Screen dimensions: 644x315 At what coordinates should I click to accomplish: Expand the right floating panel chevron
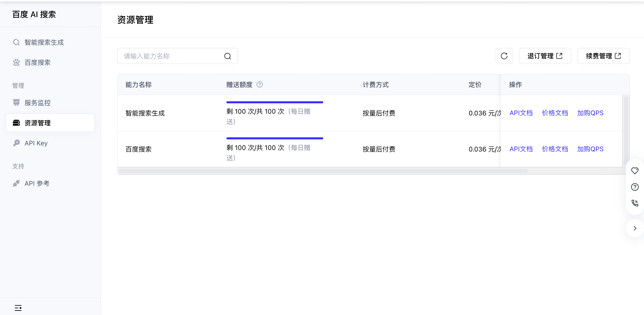coord(635,228)
